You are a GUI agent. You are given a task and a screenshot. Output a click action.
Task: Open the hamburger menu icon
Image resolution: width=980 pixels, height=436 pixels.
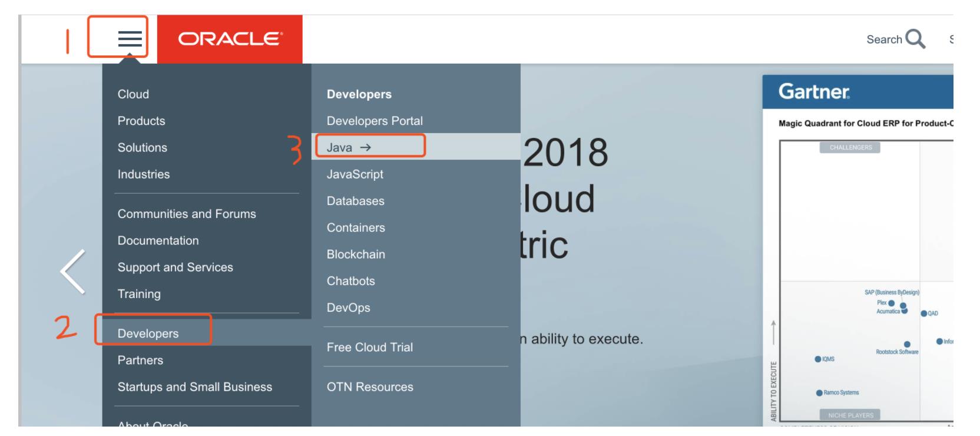click(x=130, y=39)
